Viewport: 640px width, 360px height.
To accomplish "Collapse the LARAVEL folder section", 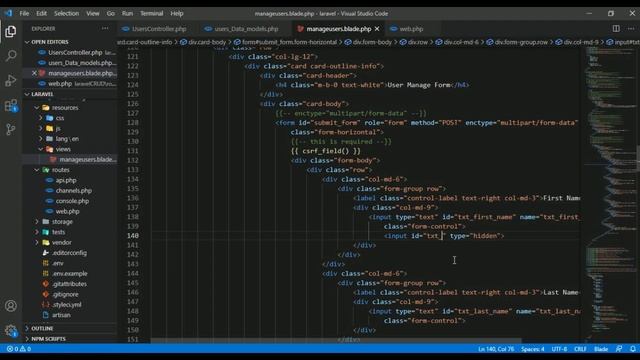I will 69,94.
